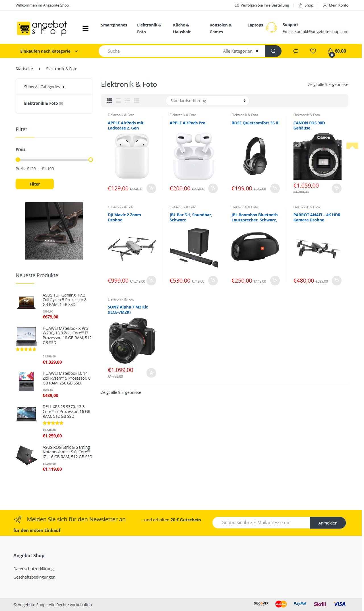Open the hamburger menu beside the logo
The image size is (364, 611).
pos(86,28)
